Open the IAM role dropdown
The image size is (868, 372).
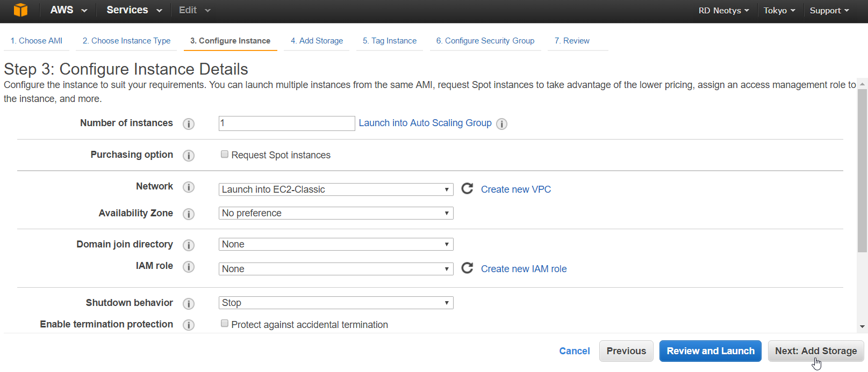pyautogui.click(x=336, y=269)
